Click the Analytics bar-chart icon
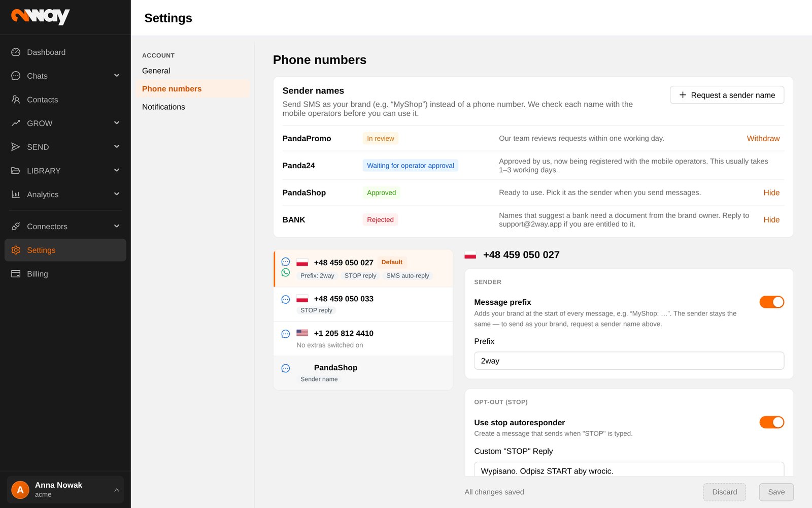Image resolution: width=812 pixels, height=508 pixels. pyautogui.click(x=16, y=194)
